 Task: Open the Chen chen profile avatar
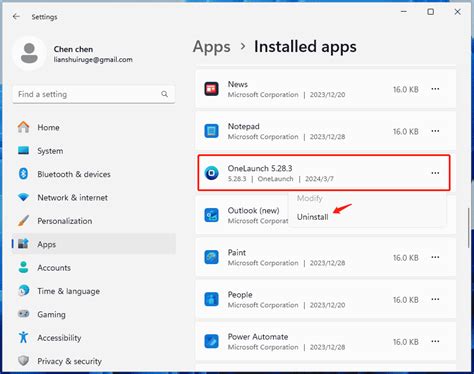click(x=29, y=53)
